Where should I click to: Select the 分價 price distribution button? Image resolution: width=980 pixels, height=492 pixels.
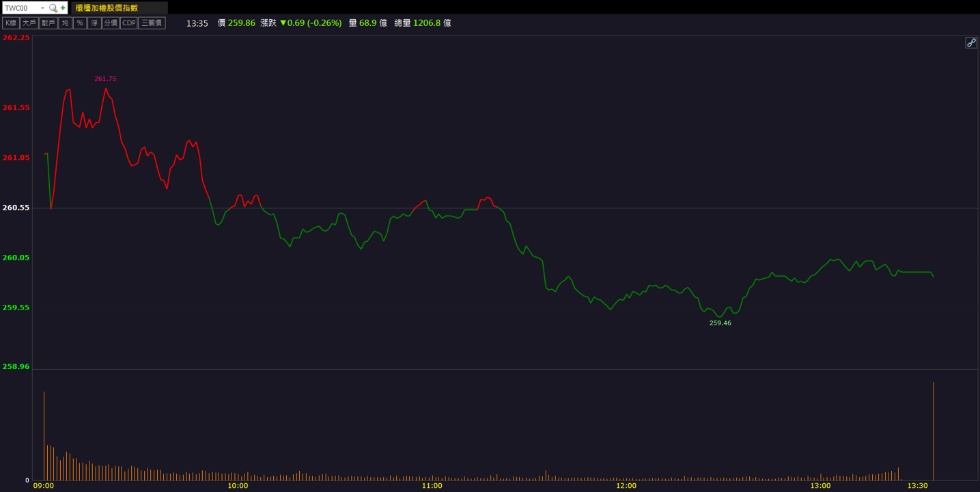pos(111,23)
